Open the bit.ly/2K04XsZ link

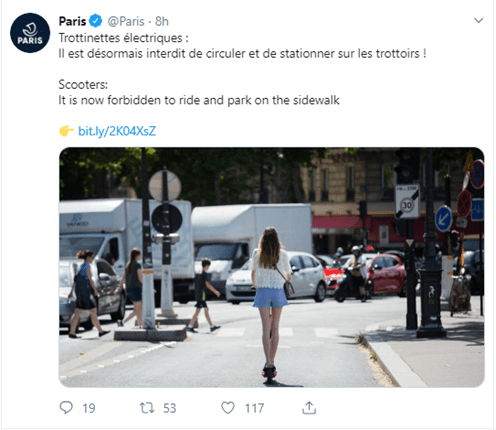click(x=117, y=131)
